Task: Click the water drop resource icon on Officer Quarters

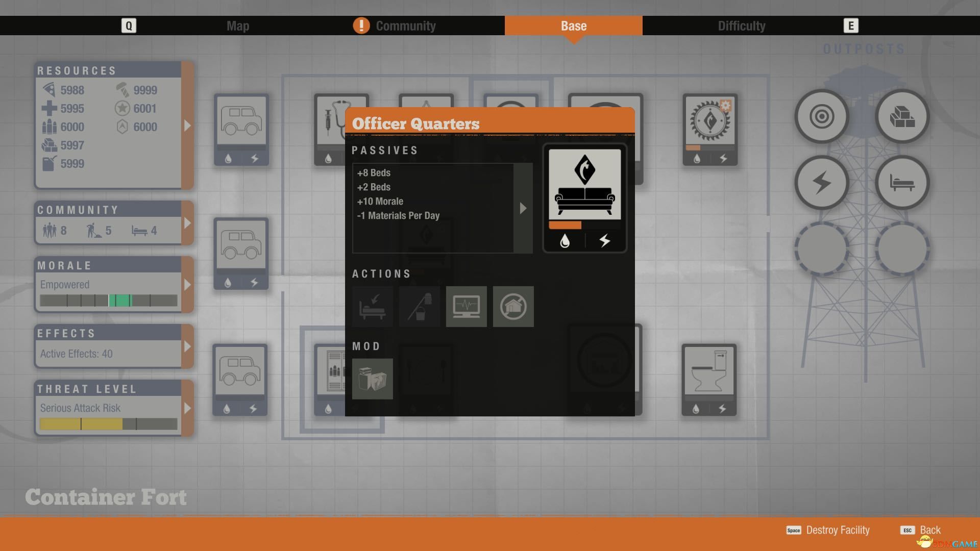Action: [x=566, y=240]
